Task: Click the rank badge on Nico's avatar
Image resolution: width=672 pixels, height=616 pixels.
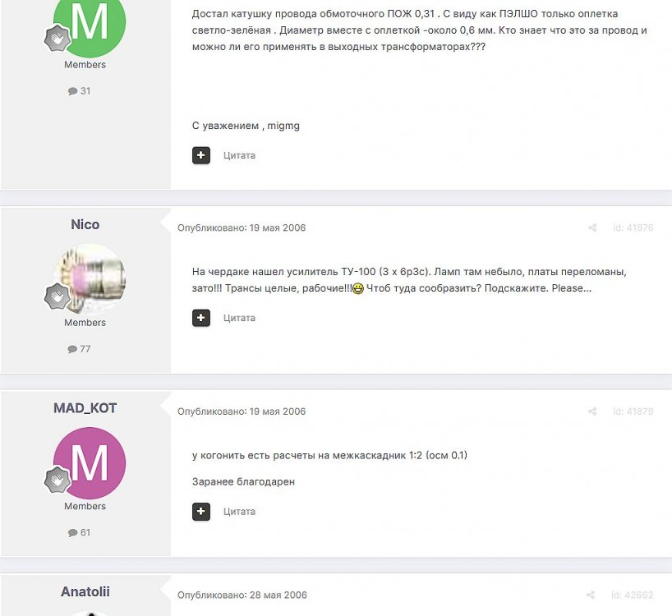Action: point(57,296)
